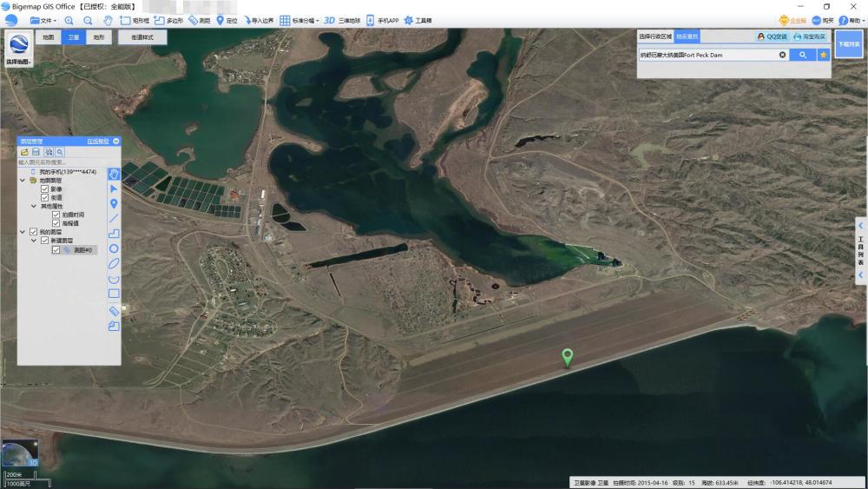Screen dimensions: 868x489
Task: Toggle the 拍摄时间 capture time checkbox
Action: pos(56,215)
